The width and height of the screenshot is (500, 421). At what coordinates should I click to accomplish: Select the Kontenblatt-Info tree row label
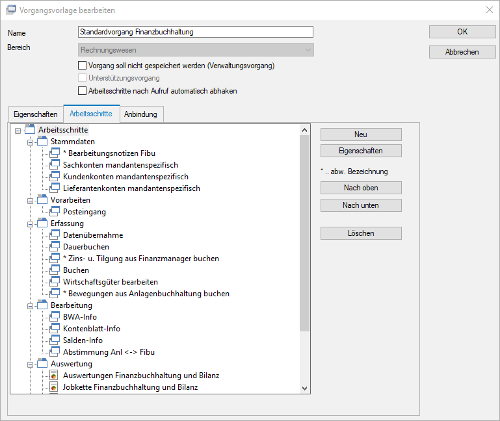tap(92, 329)
